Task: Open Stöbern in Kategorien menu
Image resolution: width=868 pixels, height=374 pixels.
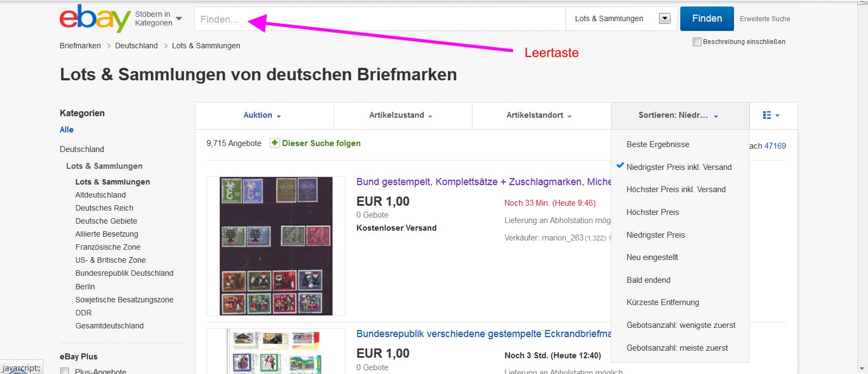Action: coord(158,18)
